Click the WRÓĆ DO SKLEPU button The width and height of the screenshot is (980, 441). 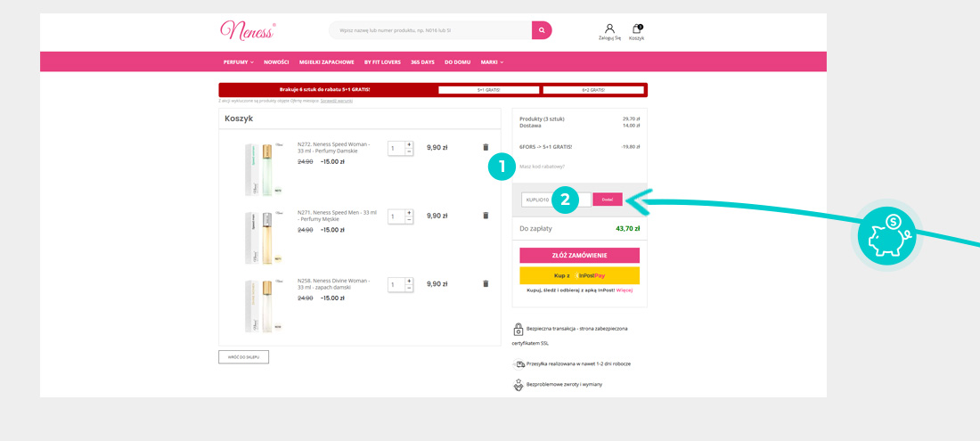click(x=244, y=357)
